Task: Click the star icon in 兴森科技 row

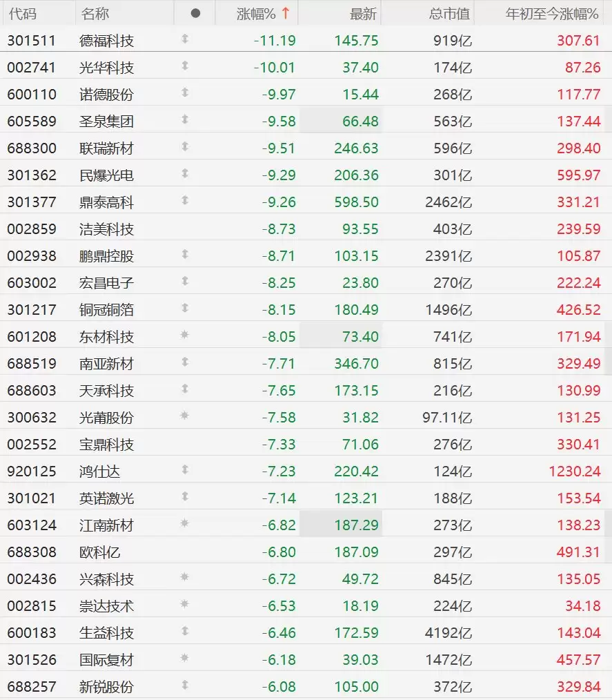Action: click(x=185, y=577)
